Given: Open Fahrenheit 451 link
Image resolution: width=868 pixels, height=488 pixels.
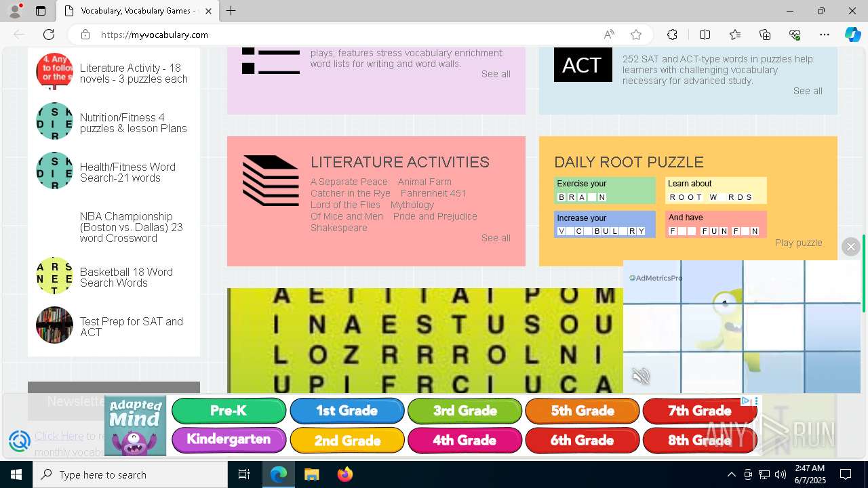Looking at the screenshot, I should (x=433, y=193).
